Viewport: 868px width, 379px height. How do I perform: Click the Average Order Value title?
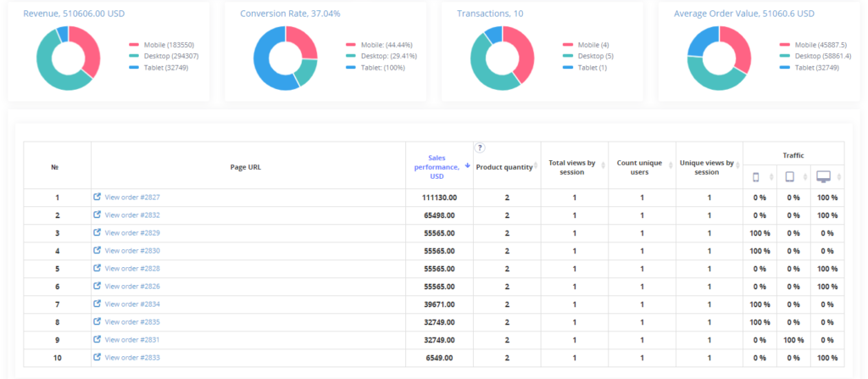pyautogui.click(x=744, y=14)
